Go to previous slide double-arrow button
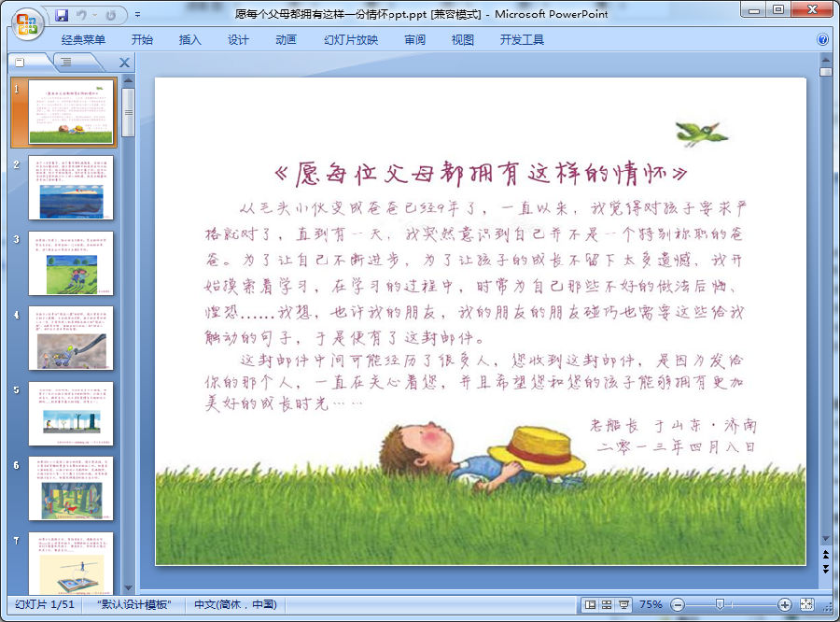Viewport: 840px width, 622px height. [x=826, y=555]
